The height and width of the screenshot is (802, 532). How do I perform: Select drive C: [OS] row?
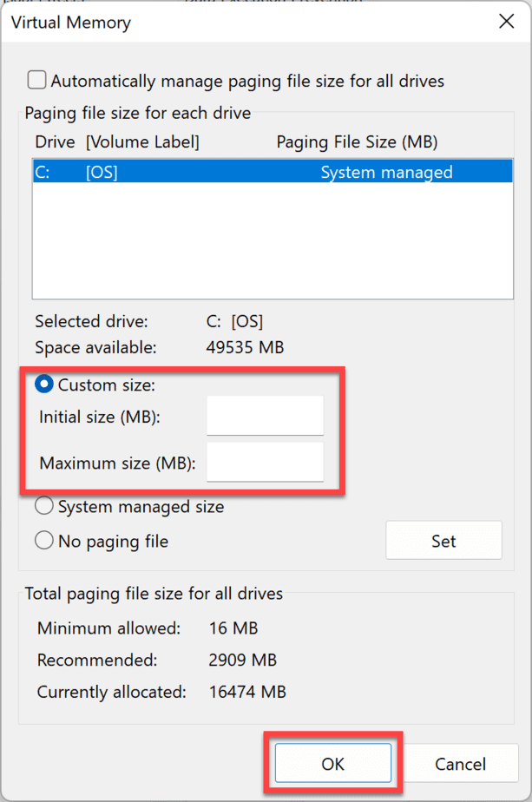click(273, 172)
